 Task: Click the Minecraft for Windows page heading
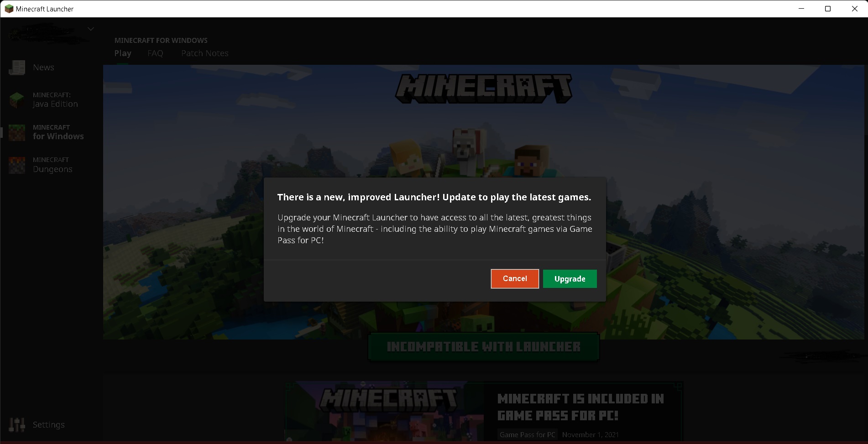pos(161,41)
